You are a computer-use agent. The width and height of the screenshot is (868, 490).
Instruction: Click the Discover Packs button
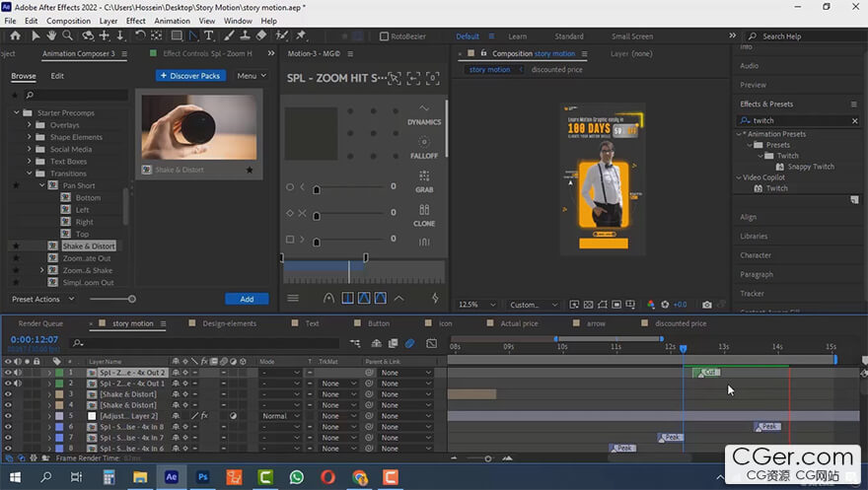[x=190, y=76]
